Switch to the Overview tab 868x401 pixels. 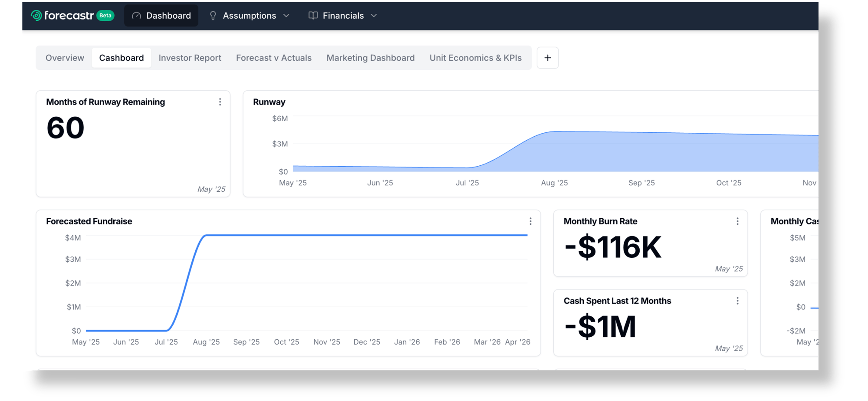(65, 58)
